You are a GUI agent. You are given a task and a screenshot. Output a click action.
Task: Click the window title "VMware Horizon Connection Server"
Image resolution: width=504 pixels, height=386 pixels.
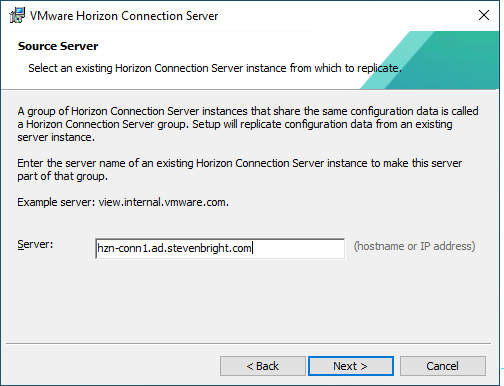[x=124, y=16]
